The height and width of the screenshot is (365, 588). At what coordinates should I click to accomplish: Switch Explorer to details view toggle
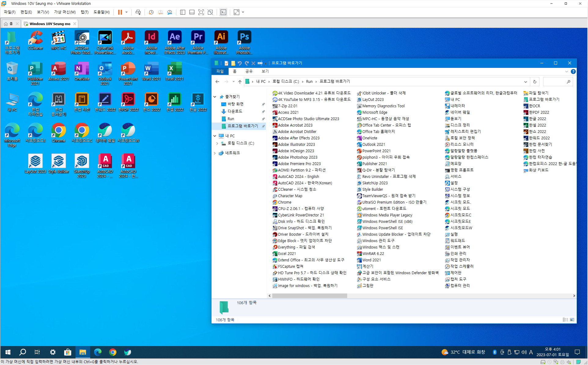click(565, 320)
